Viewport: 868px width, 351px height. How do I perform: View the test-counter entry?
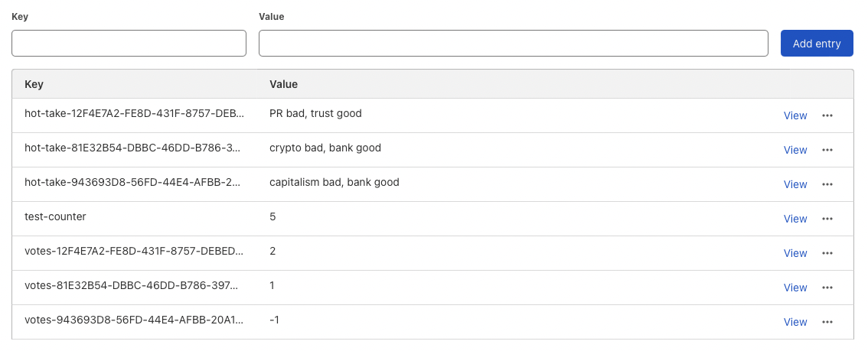tap(795, 219)
